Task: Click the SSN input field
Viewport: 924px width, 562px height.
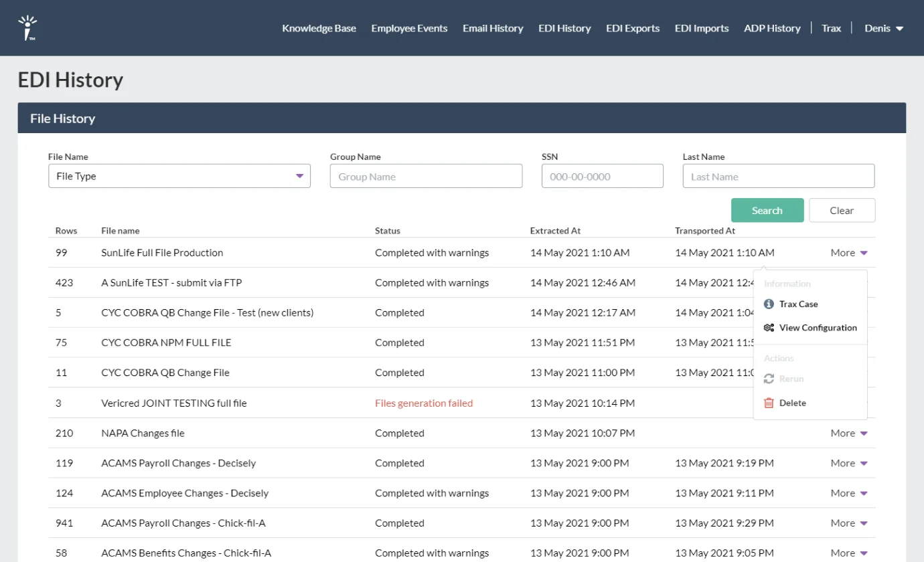Action: pyautogui.click(x=603, y=176)
